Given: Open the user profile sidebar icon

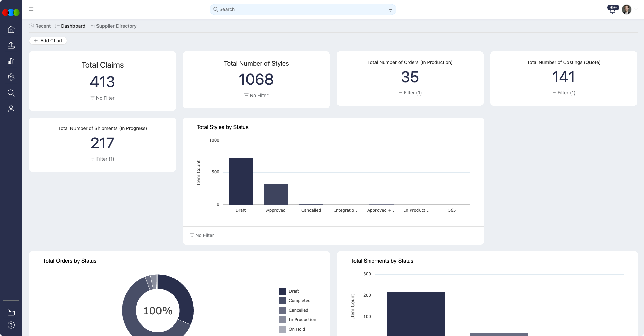Looking at the screenshot, I should click(11, 109).
